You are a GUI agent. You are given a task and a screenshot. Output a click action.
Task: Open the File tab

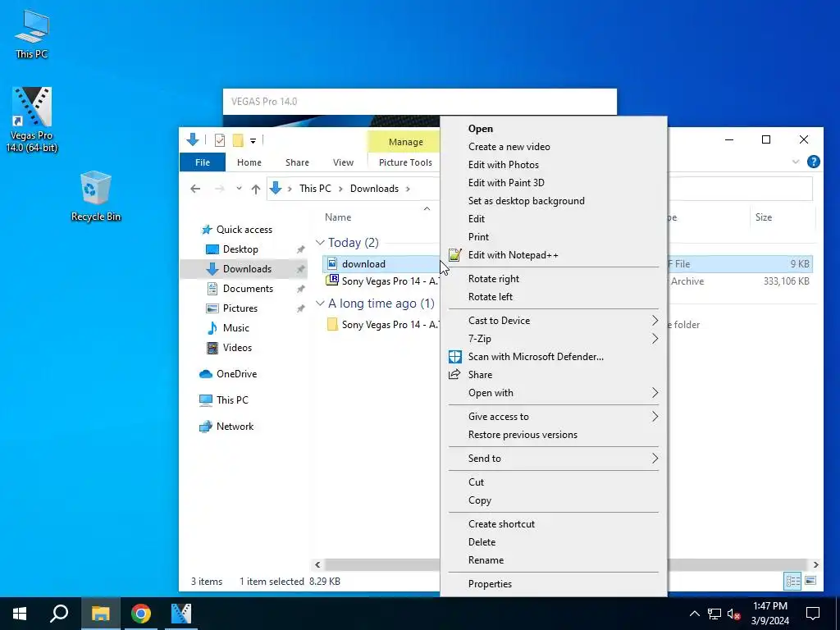click(203, 162)
